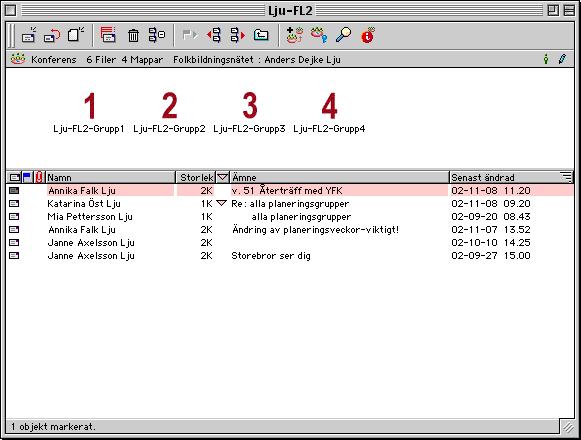The width and height of the screenshot is (581, 440).
Task: Click the date '02-10-10 14.25'
Action: [x=491, y=242]
